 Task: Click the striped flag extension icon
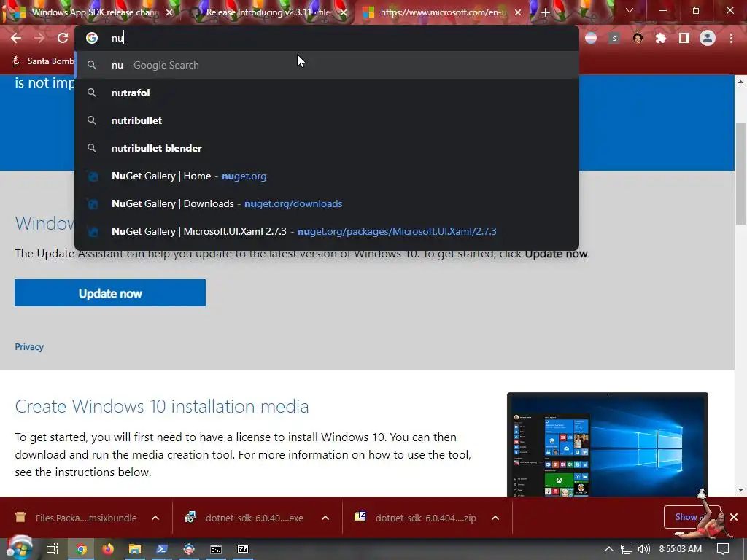tap(591, 38)
